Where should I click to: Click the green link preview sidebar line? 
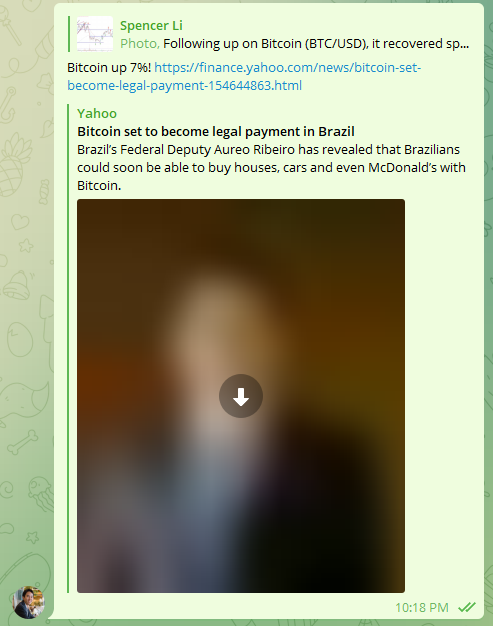68,348
